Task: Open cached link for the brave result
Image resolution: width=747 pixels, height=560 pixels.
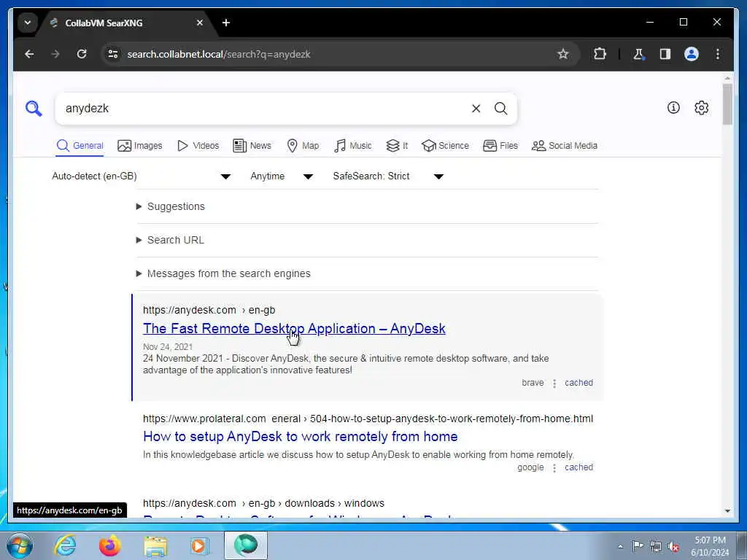Action: point(578,383)
